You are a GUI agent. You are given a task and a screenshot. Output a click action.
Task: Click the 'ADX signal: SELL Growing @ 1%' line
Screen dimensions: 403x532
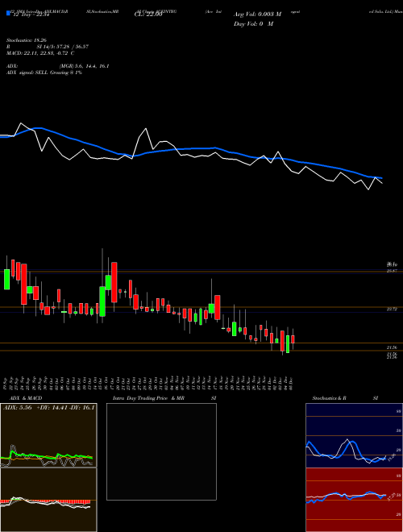(x=44, y=73)
